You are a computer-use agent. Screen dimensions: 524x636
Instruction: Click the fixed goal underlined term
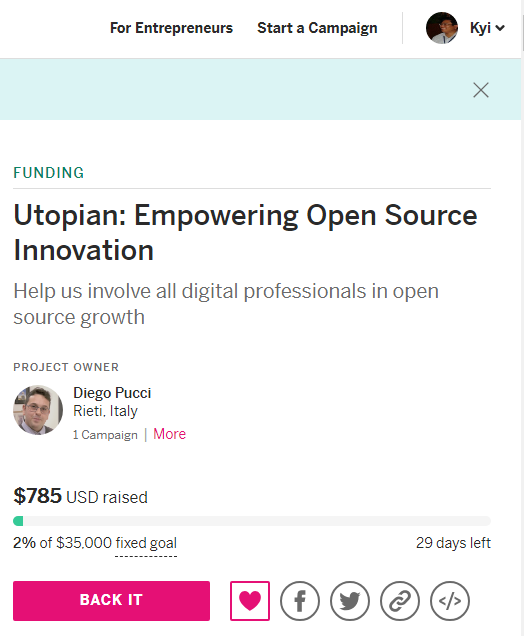tap(146, 543)
